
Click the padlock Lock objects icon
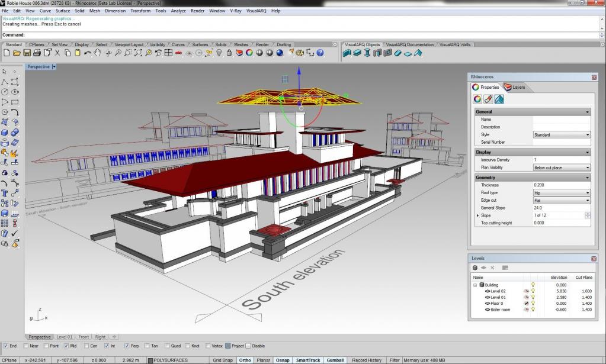(x=229, y=53)
